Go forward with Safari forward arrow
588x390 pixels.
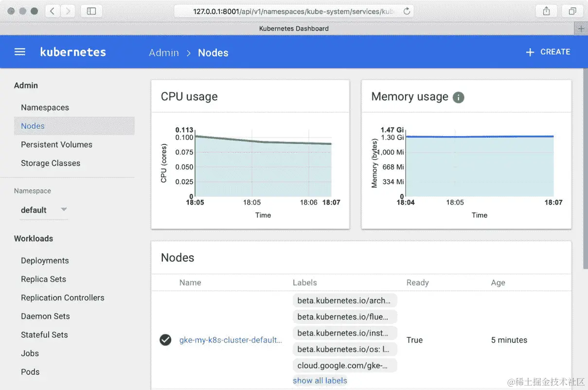(x=68, y=11)
